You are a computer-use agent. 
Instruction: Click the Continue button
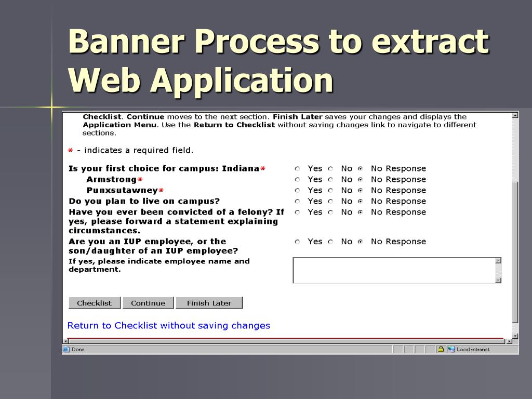tap(148, 303)
